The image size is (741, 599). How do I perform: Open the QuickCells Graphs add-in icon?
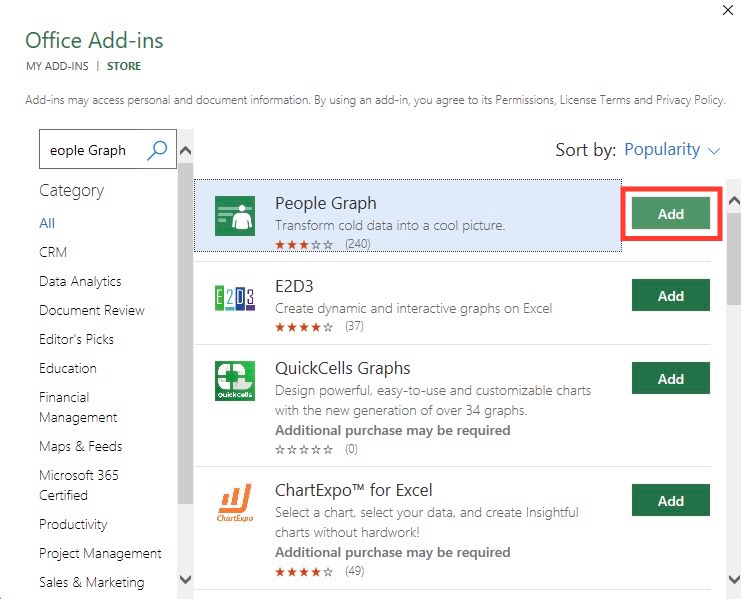point(235,381)
